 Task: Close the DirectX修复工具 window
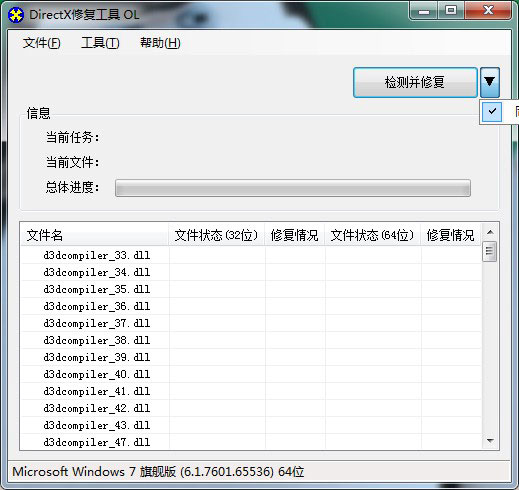tap(488, 11)
